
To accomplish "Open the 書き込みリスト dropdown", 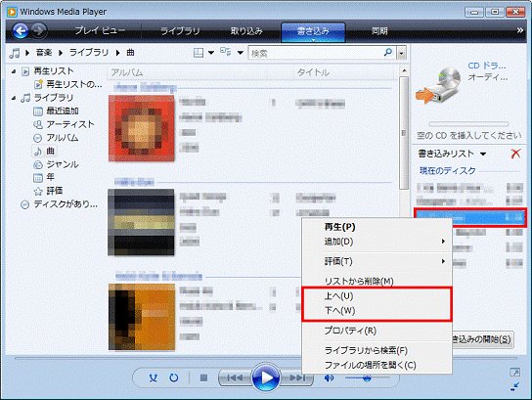I will (x=483, y=154).
